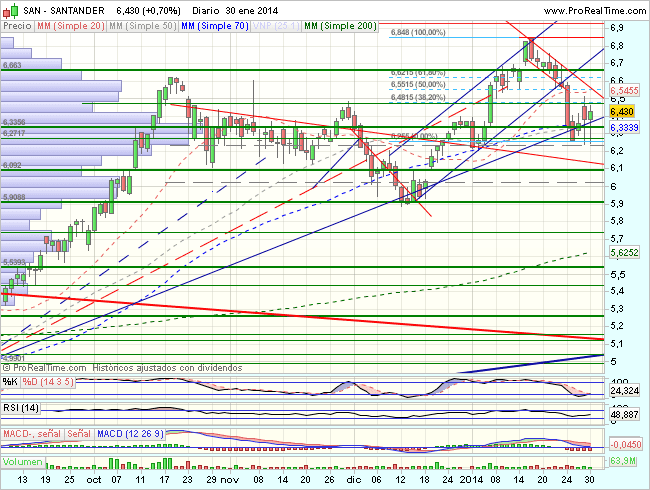650x490 pixels.
Task: Click the dic date axis label
Action: [354, 480]
